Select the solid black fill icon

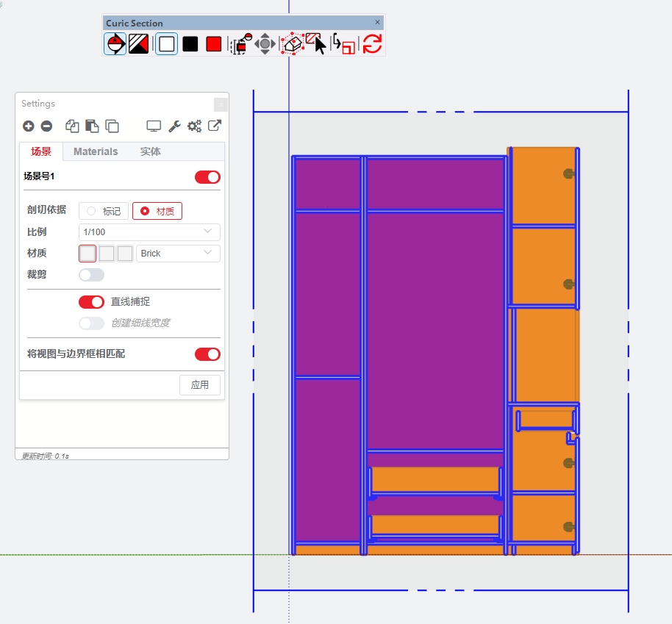point(190,44)
